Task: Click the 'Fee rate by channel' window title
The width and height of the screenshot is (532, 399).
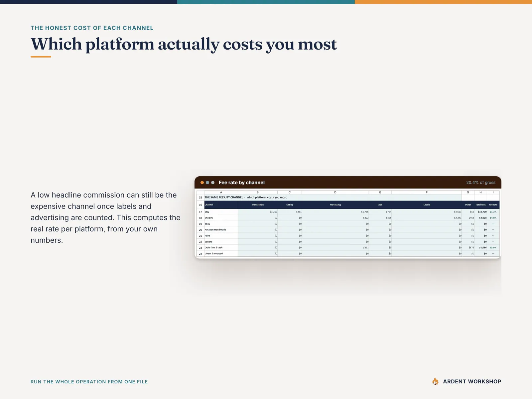Action: pyautogui.click(x=242, y=183)
